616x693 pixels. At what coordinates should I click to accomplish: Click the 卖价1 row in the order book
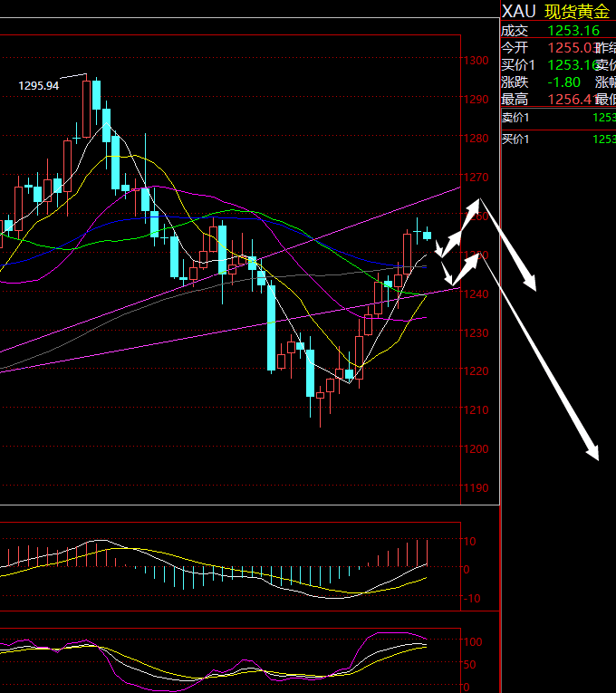pyautogui.click(x=559, y=118)
